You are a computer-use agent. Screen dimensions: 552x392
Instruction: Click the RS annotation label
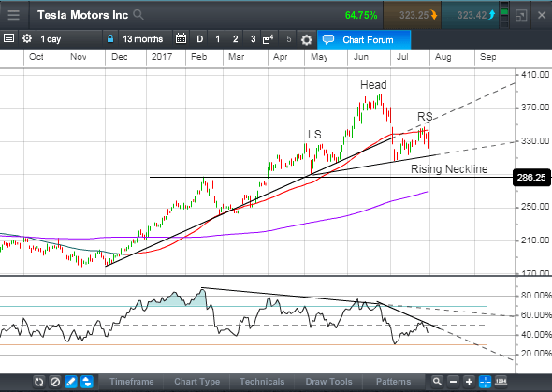pyautogui.click(x=425, y=116)
